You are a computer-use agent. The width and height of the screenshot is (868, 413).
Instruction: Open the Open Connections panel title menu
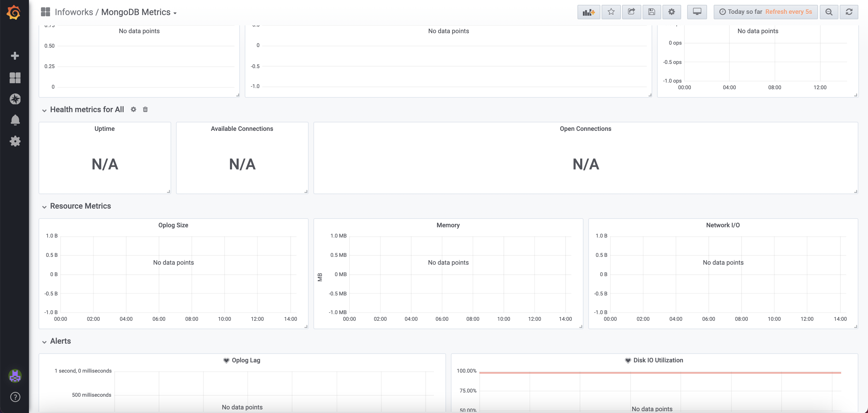[x=585, y=128]
